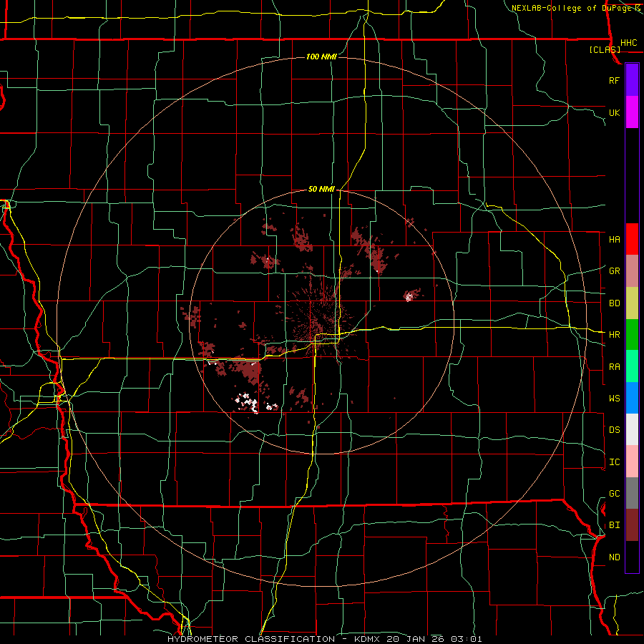Click the IC legend label
The image size is (644, 644).
[615, 462]
